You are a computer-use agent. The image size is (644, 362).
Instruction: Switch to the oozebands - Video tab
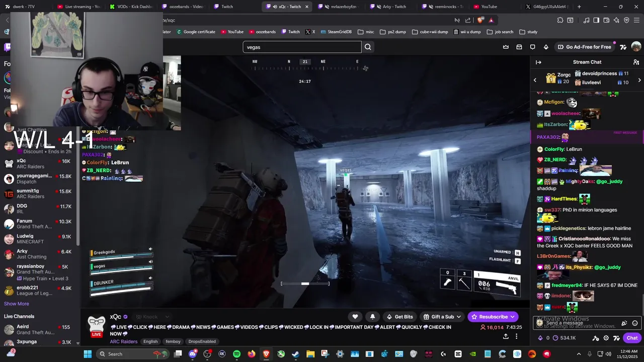[x=183, y=7]
